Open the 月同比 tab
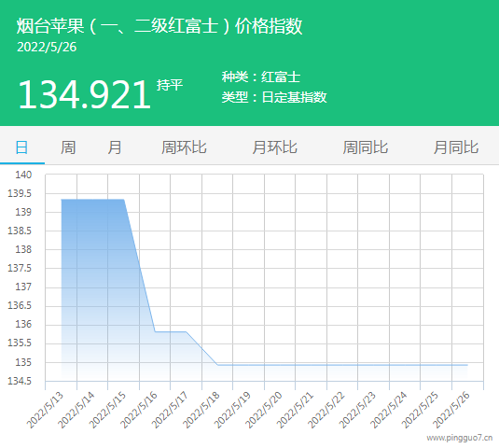This screenshot has width=499, height=448. (456, 147)
